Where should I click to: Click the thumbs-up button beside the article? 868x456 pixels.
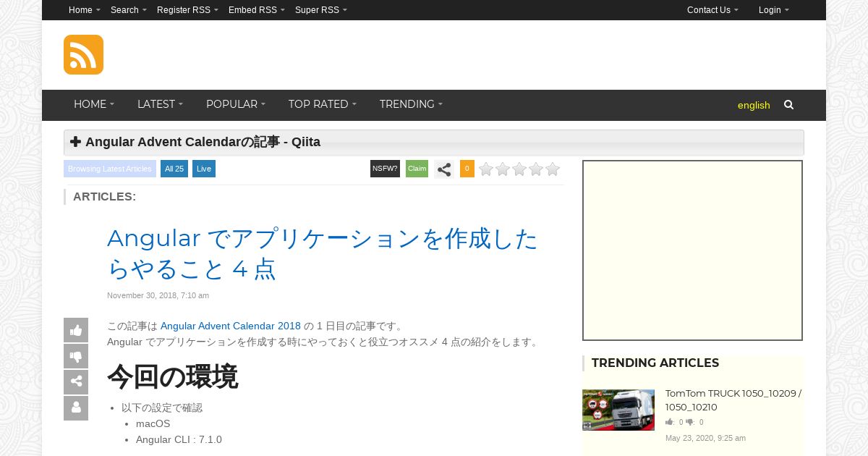click(x=76, y=330)
